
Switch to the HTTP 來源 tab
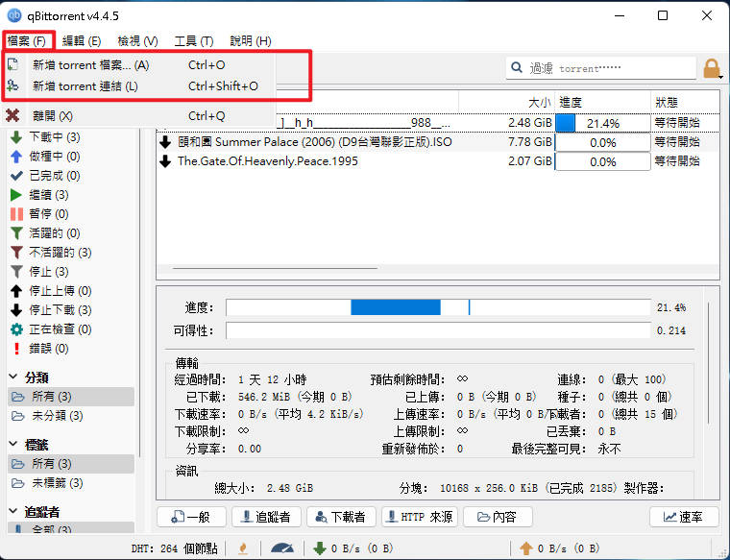click(x=420, y=517)
